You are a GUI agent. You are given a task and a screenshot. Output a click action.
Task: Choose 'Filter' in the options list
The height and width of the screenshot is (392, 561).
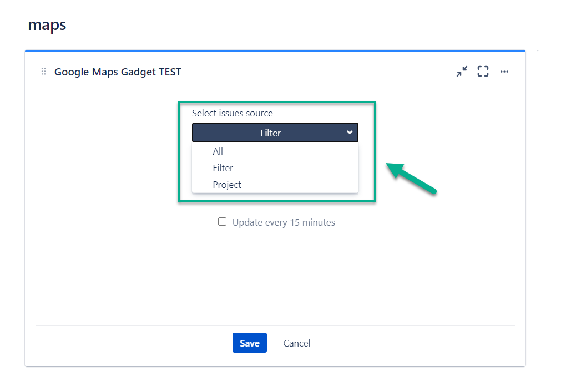[x=223, y=168]
